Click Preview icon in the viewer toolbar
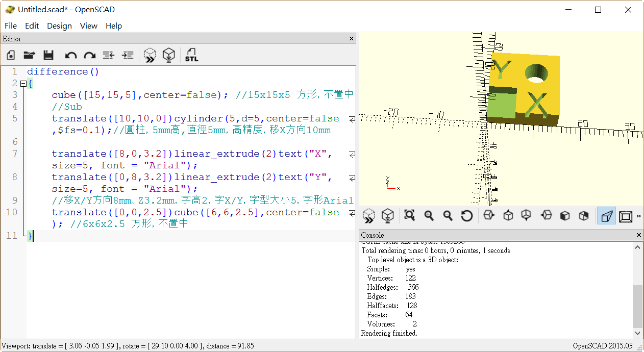Viewport: 644px width, 352px height. tap(368, 216)
